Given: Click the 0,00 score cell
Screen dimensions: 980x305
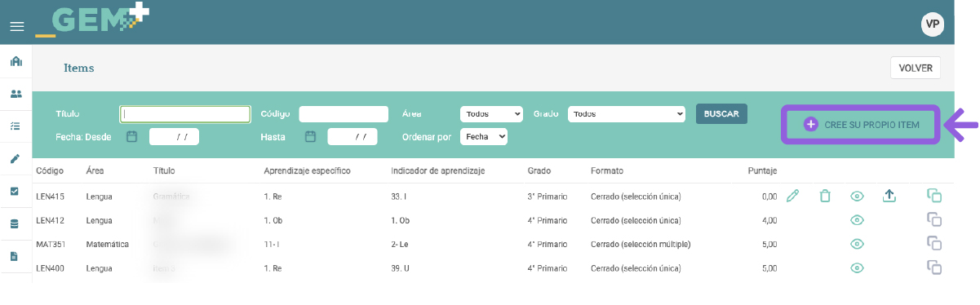Looking at the screenshot, I should tap(769, 197).
